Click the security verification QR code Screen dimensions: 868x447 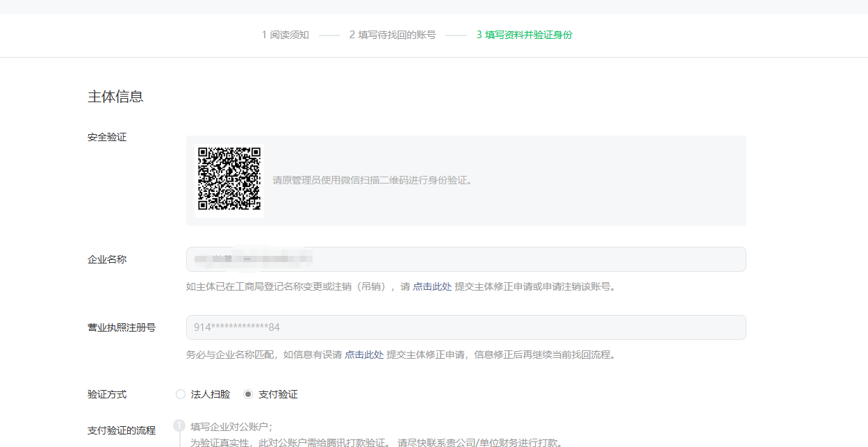229,179
